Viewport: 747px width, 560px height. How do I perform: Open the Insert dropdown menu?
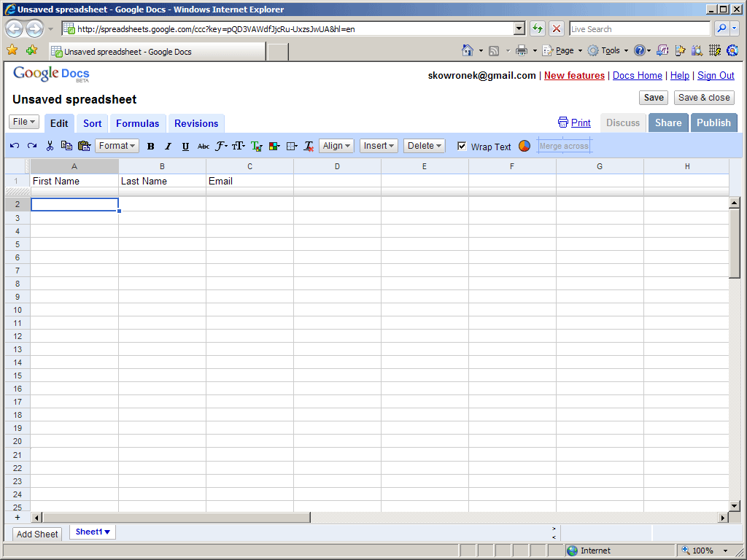379,146
